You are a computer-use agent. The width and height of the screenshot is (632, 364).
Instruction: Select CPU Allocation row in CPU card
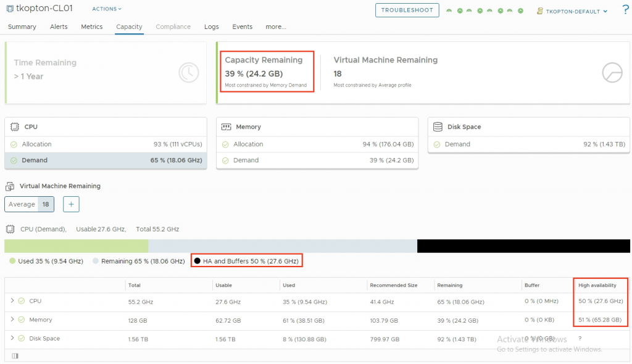[x=105, y=144]
